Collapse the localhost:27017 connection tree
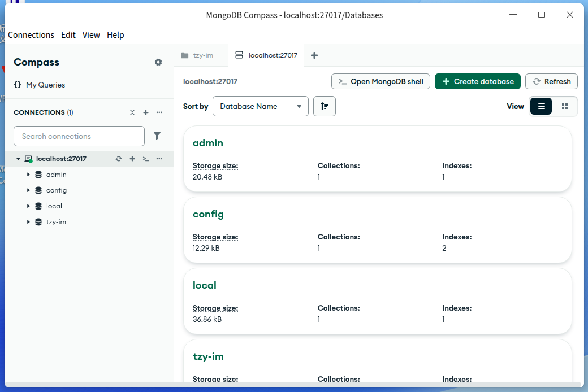Image resolution: width=588 pixels, height=392 pixels. click(x=18, y=159)
